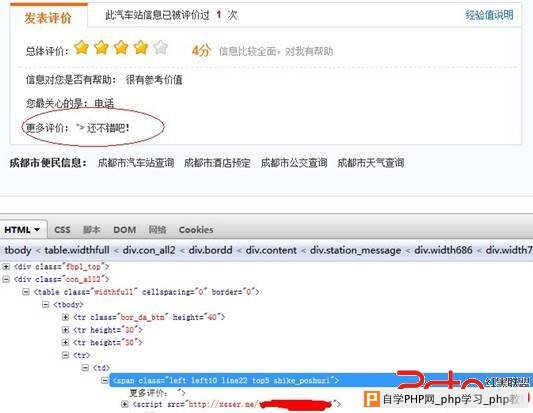Viewport: 533px width, 413px height.
Task: Select div.station_message in the breadcrumb path
Action: (x=355, y=250)
